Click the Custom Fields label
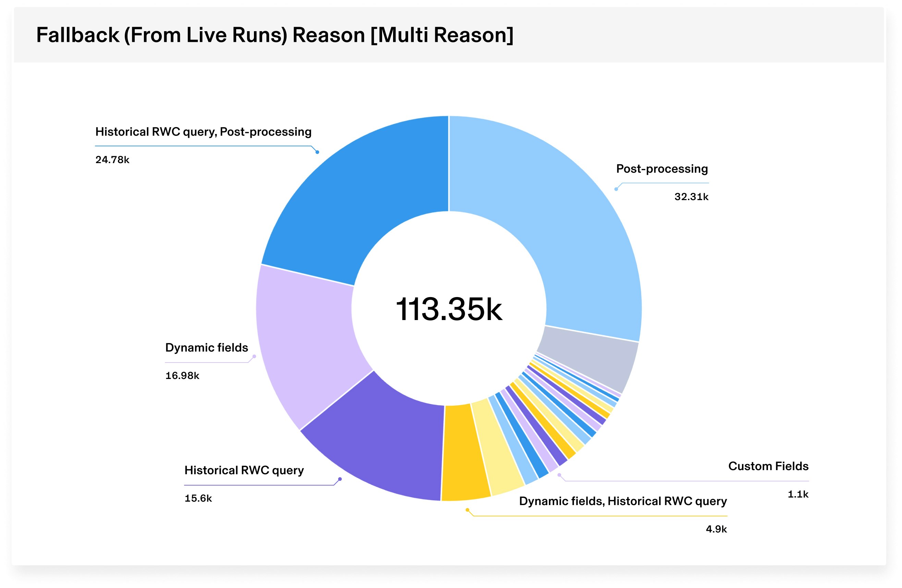The height and width of the screenshot is (588, 902). [x=768, y=466]
